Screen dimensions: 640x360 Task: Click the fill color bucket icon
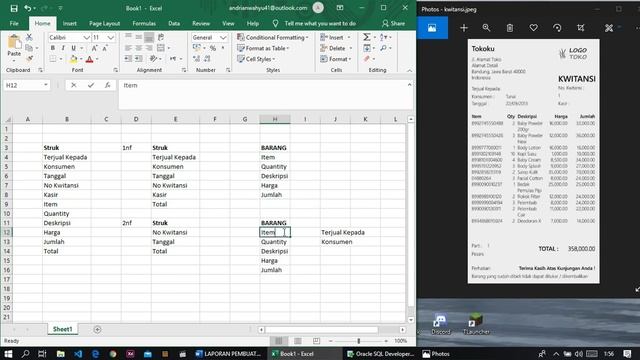point(73,60)
